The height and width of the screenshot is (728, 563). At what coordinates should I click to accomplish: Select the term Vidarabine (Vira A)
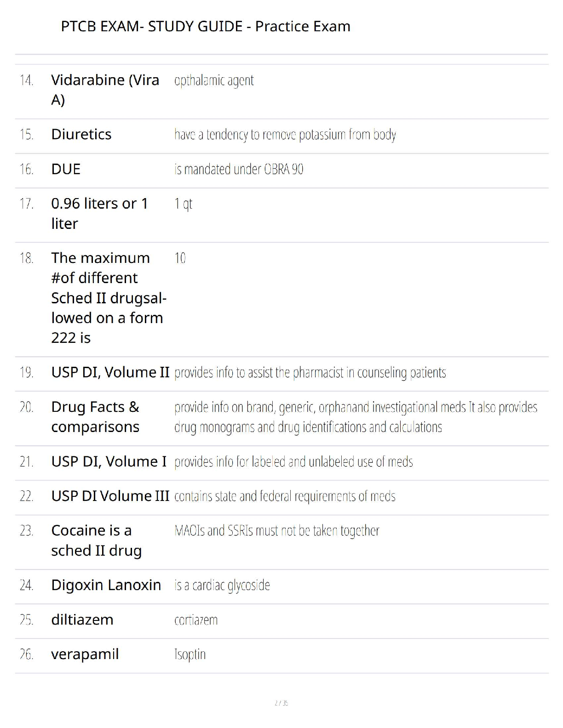[105, 90]
